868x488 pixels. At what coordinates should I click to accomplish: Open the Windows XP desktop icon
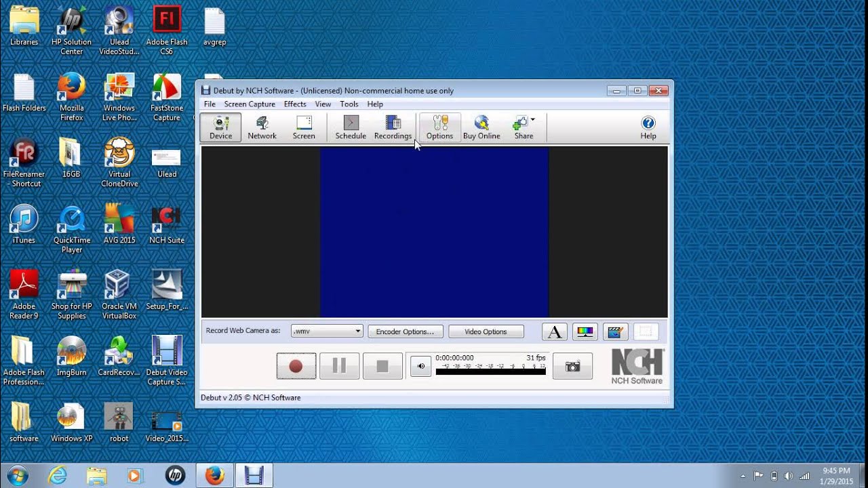(x=71, y=423)
